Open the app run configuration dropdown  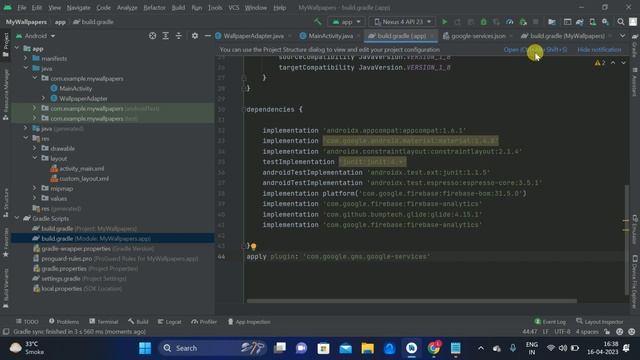coord(346,22)
